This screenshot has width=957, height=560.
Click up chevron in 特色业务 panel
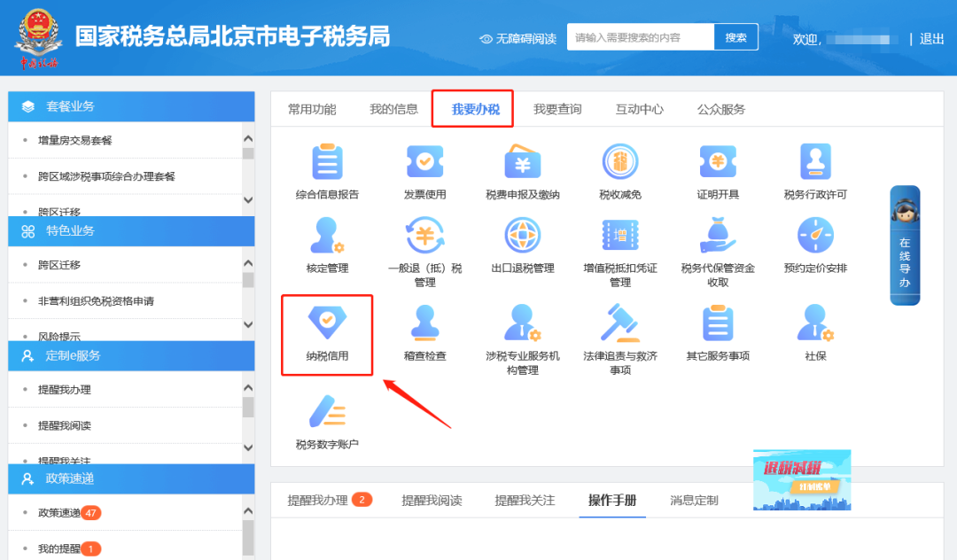point(248,263)
